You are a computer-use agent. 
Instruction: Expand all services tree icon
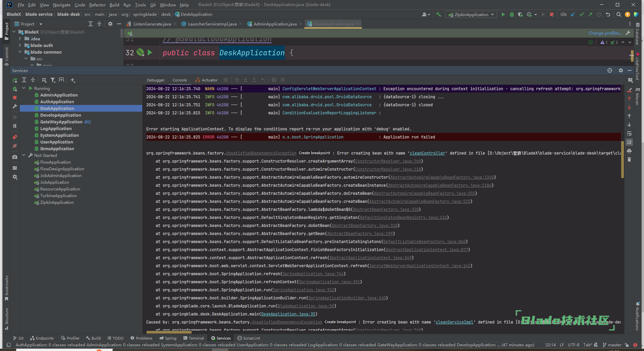coord(24,80)
